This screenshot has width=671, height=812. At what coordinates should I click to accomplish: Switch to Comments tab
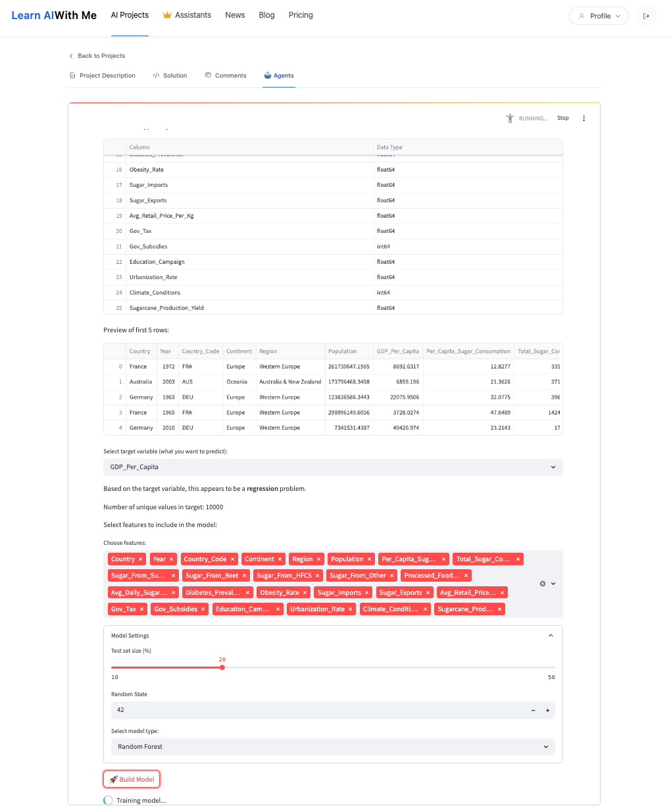(226, 76)
